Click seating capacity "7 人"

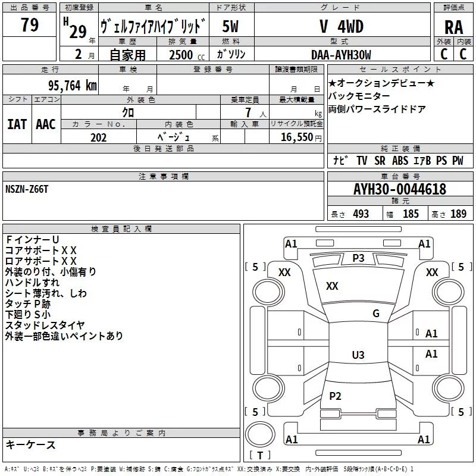click(256, 113)
